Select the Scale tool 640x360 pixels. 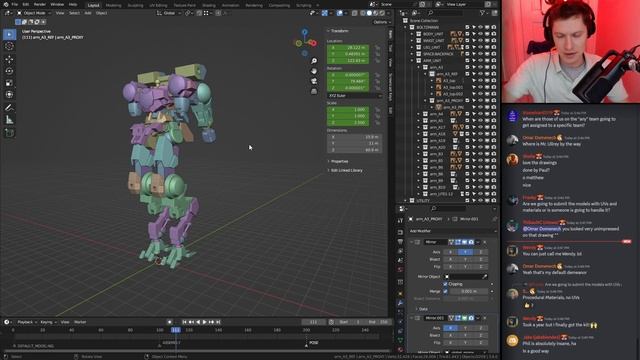click(x=9, y=83)
